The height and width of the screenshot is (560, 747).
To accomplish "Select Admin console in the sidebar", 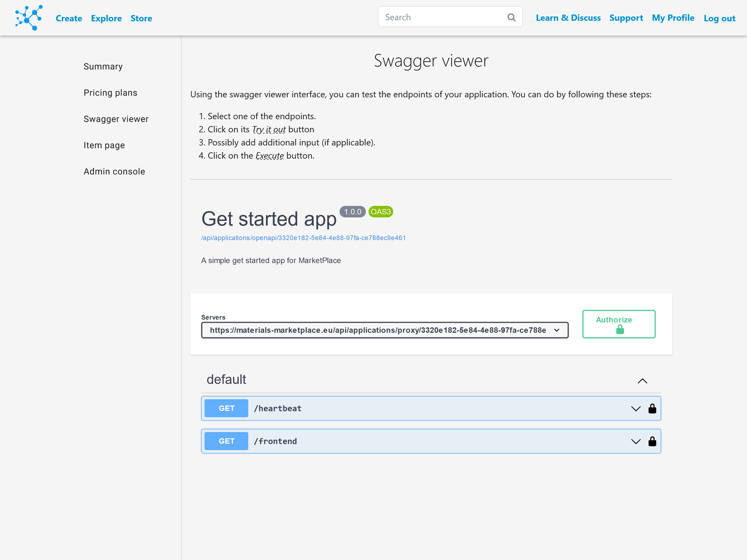I will tap(114, 171).
